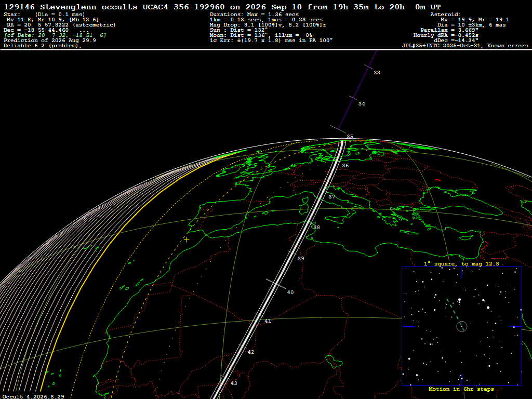
Task: Click the 'Motion in 6hr steps' label
Action: coord(461,389)
